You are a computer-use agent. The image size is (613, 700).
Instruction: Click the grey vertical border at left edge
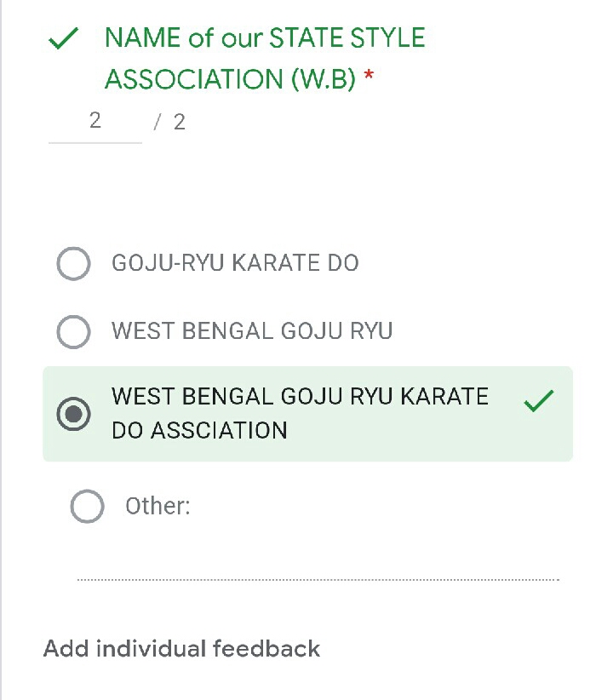[2, 341]
